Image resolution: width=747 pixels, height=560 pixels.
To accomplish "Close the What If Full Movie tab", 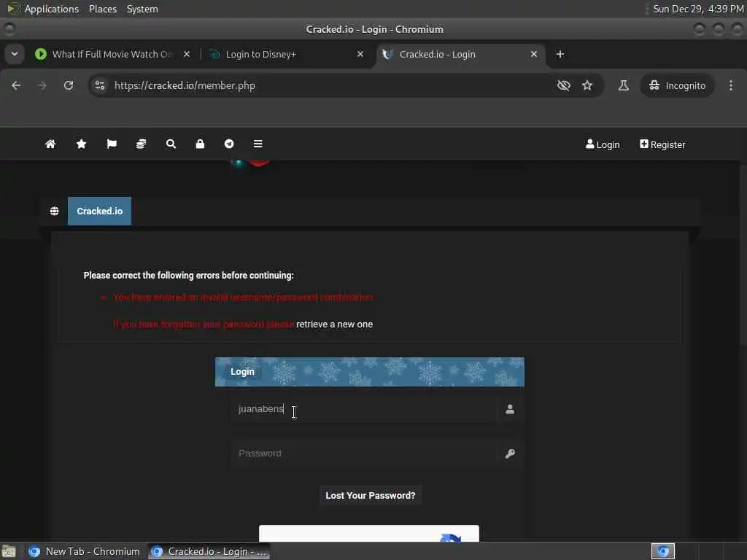I will point(187,54).
